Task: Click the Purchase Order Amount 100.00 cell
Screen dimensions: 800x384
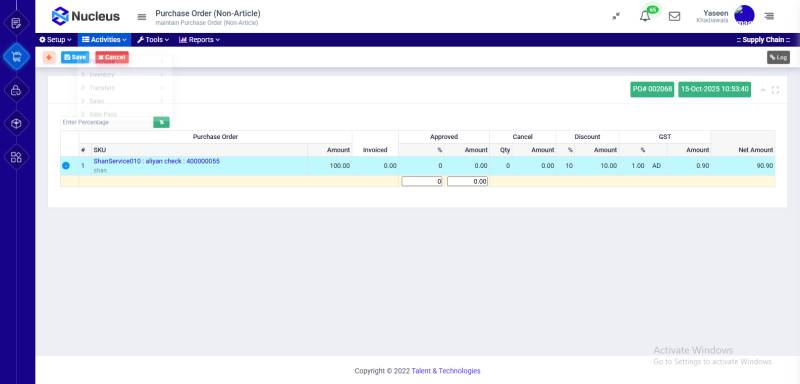Action: tap(330, 166)
